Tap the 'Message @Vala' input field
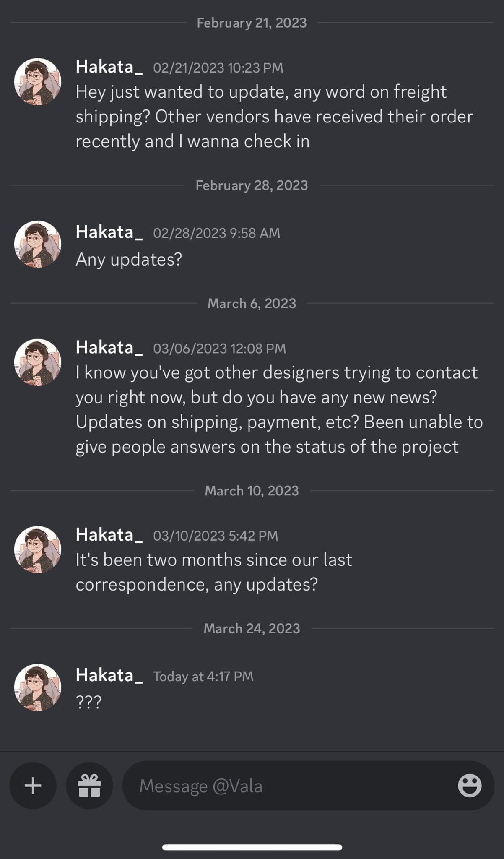504x859 pixels. click(252, 786)
